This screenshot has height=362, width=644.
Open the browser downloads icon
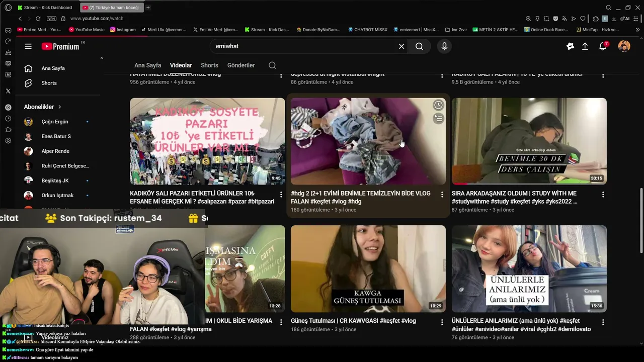tap(614, 19)
